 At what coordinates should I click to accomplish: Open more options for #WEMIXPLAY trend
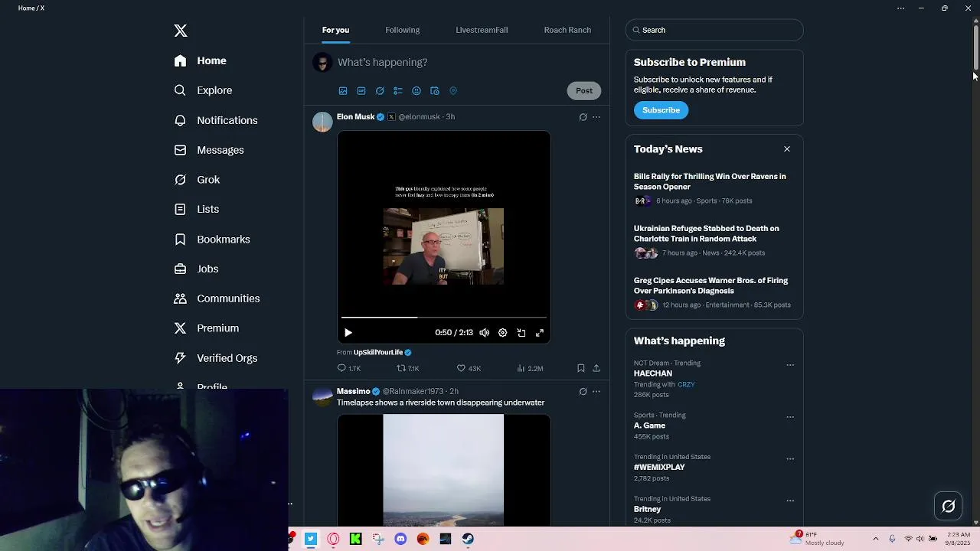790,459
